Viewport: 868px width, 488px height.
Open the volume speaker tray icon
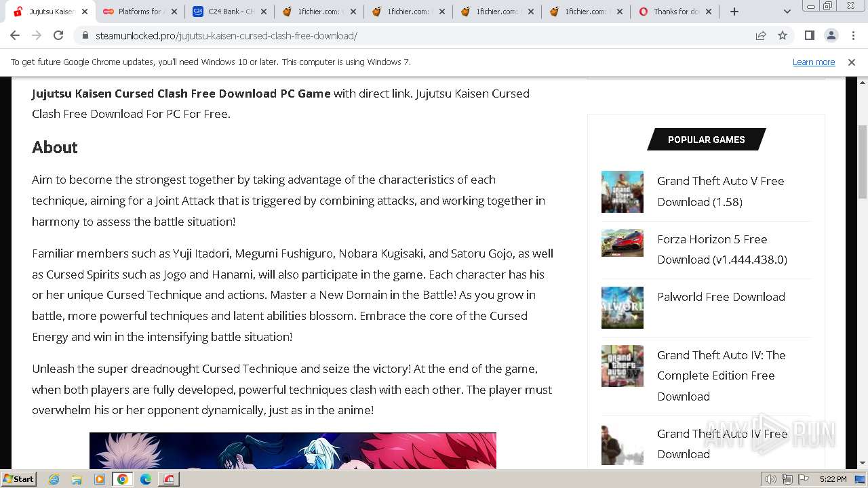tap(771, 479)
